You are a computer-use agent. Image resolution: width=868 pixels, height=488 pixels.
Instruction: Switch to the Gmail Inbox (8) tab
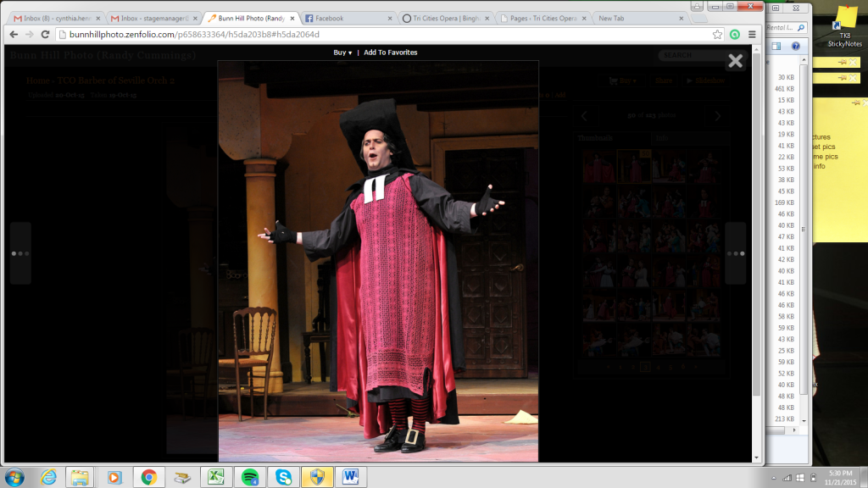53,18
